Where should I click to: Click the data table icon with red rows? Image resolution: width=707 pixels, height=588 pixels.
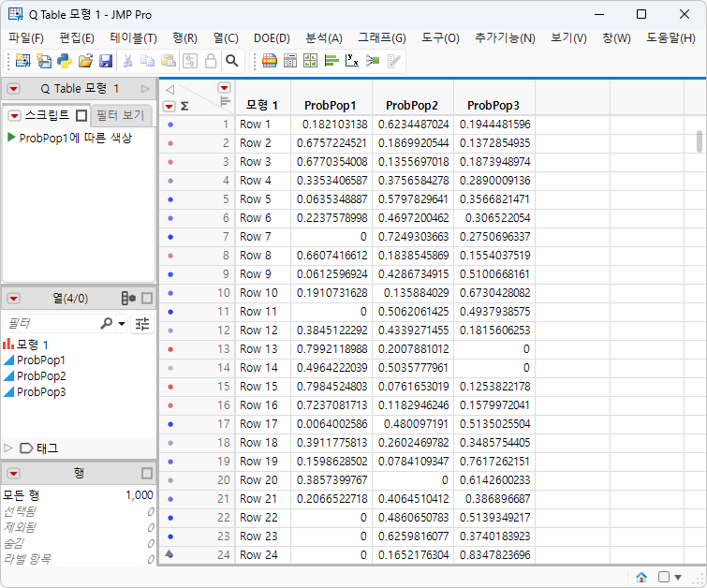(x=269, y=61)
